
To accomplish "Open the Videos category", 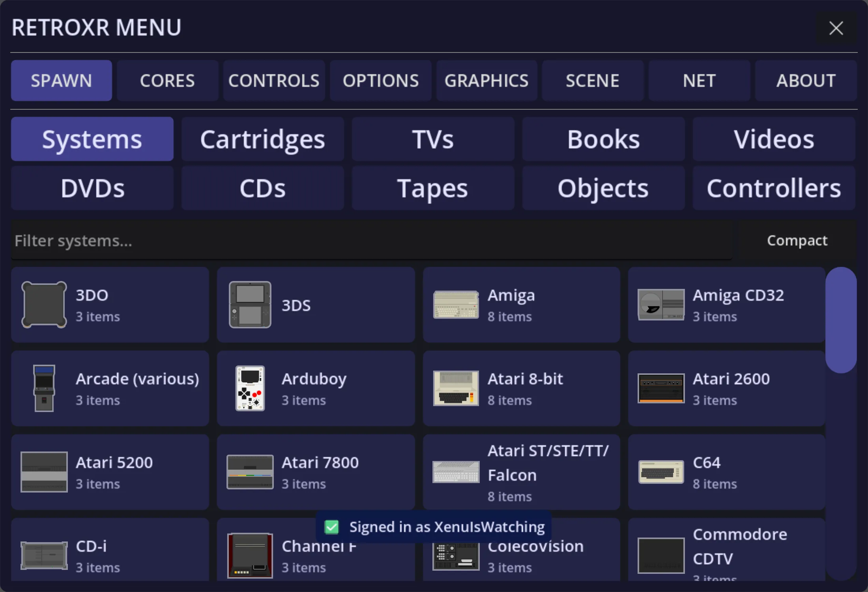I will [774, 139].
